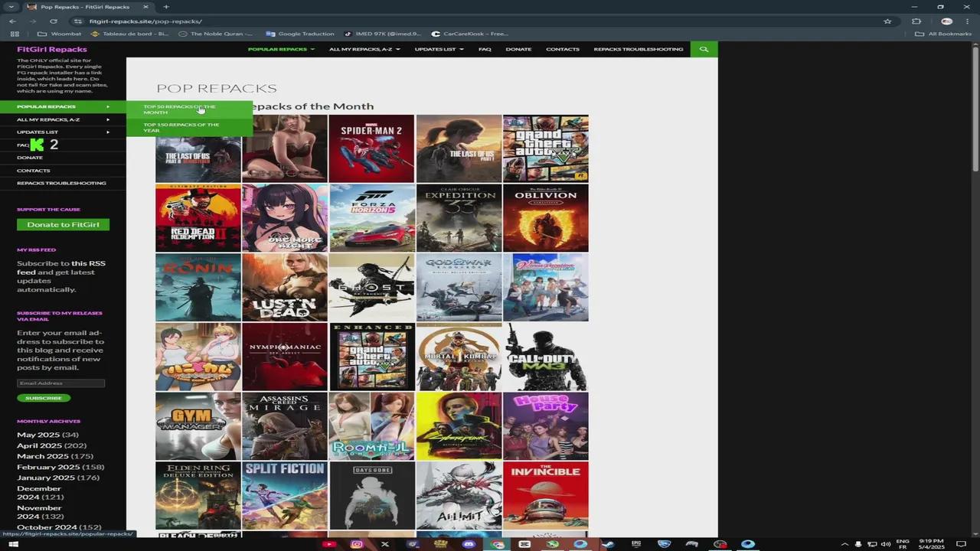Viewport: 980px width, 551px height.
Task: Open the Cyberpunk 2077 yellow cover
Action: (x=459, y=426)
